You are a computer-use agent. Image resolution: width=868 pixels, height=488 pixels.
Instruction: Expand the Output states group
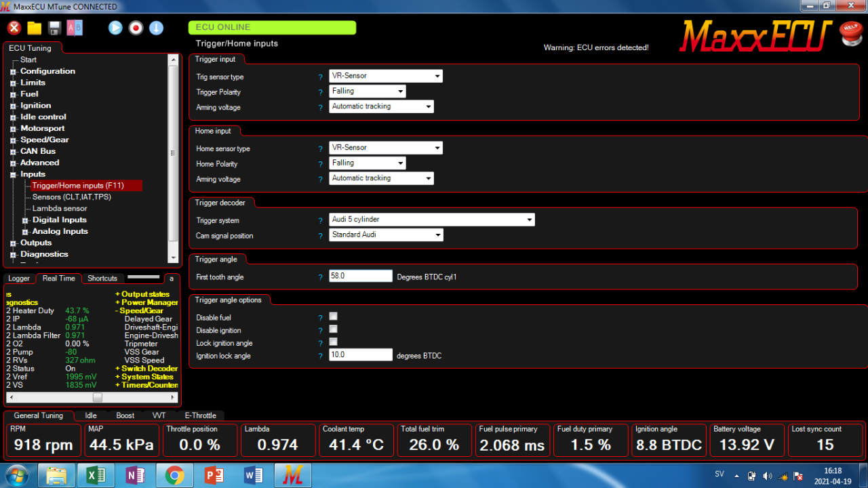click(x=118, y=295)
